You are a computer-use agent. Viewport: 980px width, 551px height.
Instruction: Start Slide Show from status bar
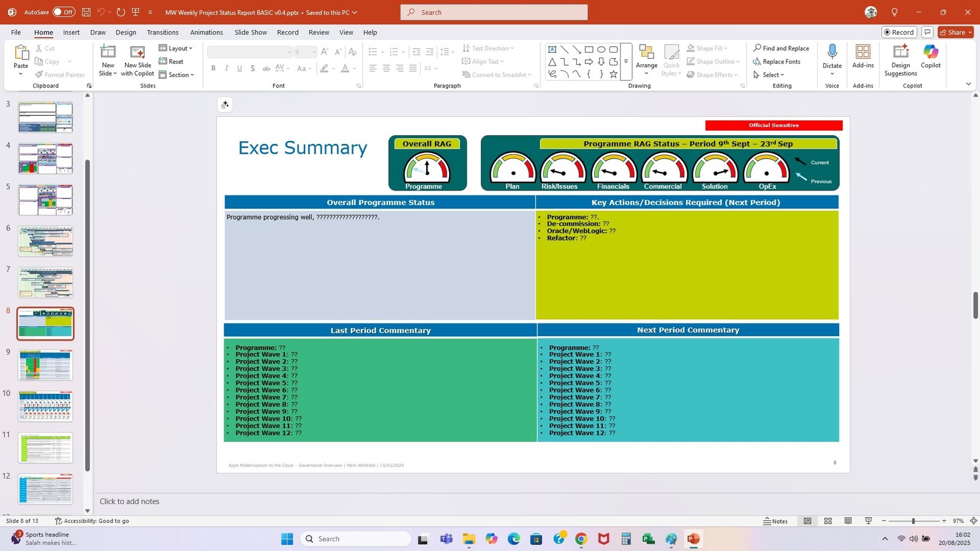click(868, 521)
